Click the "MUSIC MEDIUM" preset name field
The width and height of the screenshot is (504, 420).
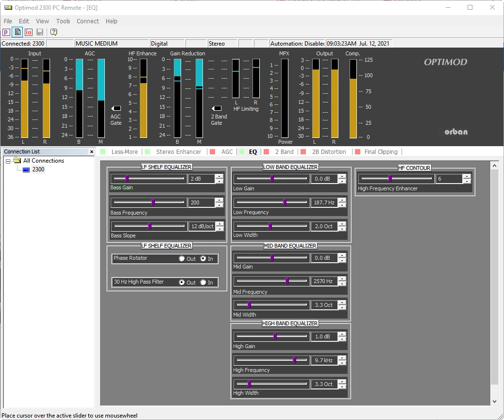(112, 43)
